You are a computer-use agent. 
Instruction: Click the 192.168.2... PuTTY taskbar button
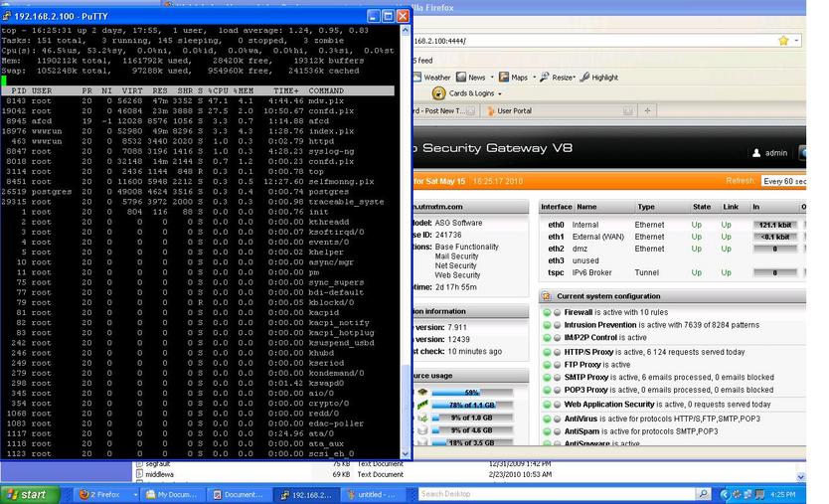click(x=306, y=494)
